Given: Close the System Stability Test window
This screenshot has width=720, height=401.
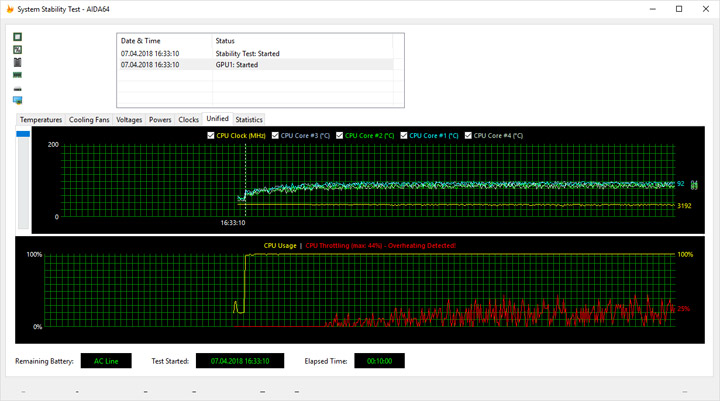Looking at the screenshot, I should [x=706, y=9].
